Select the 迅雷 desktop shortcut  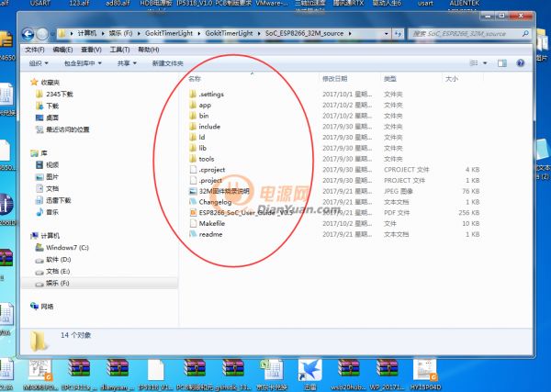310,375
